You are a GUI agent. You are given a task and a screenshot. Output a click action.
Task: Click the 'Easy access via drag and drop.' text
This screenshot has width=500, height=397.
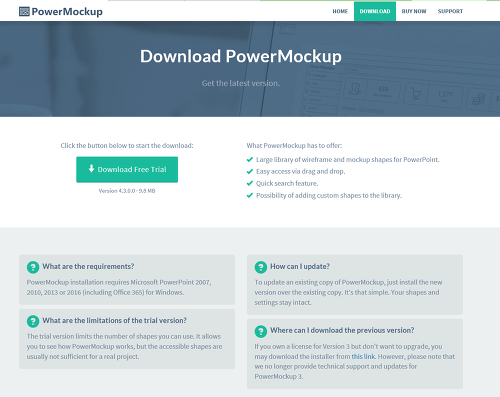click(301, 171)
